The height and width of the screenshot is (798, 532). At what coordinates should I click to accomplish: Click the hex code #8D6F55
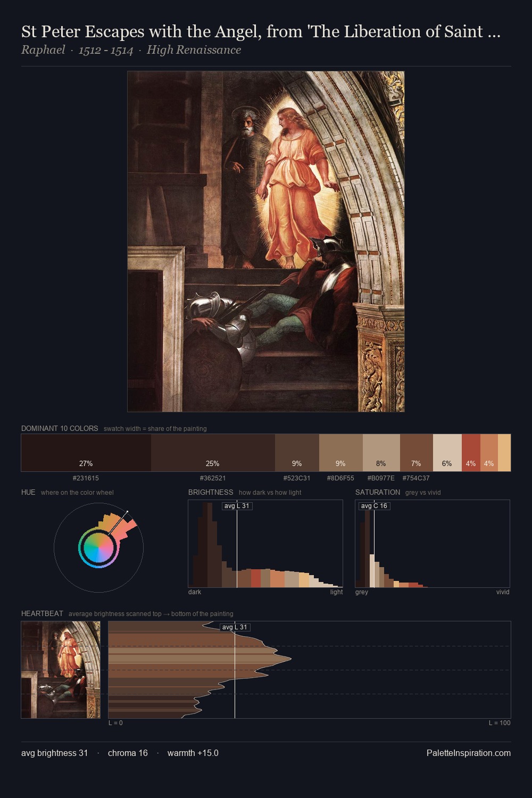(340, 478)
